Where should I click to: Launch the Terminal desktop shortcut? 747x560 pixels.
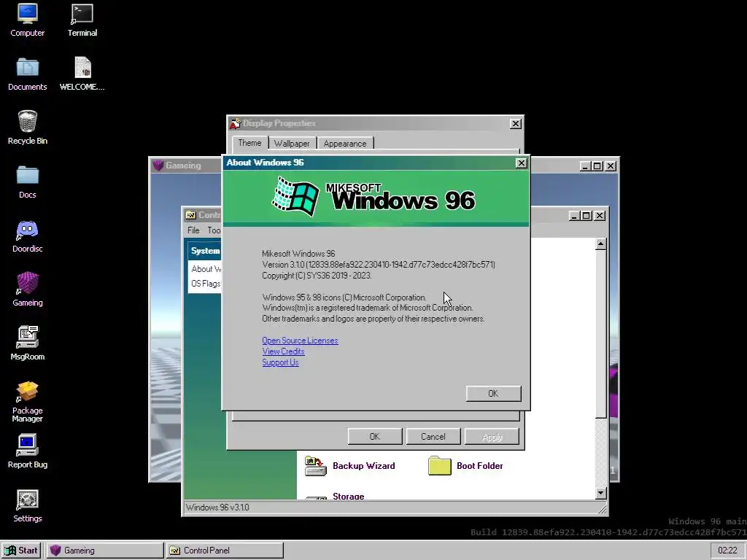tap(82, 20)
